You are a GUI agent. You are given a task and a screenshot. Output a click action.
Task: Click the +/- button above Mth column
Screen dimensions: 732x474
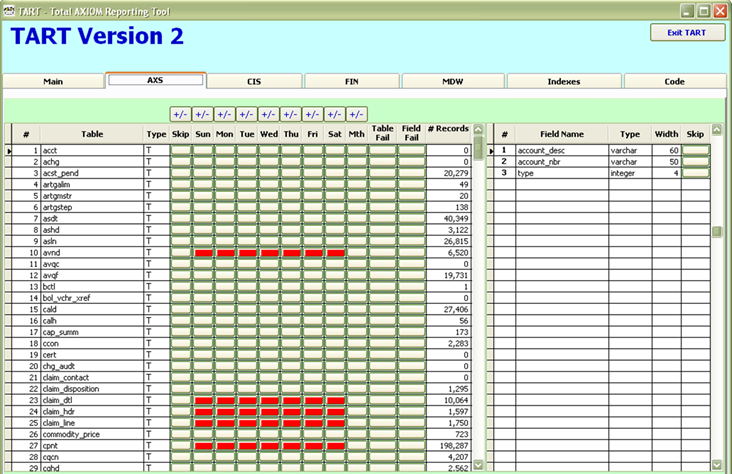(356, 114)
